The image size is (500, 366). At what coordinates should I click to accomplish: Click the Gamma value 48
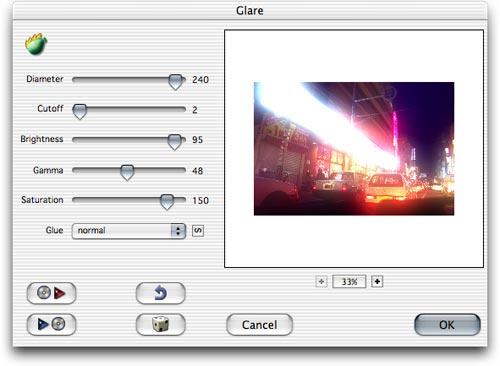[x=197, y=171]
